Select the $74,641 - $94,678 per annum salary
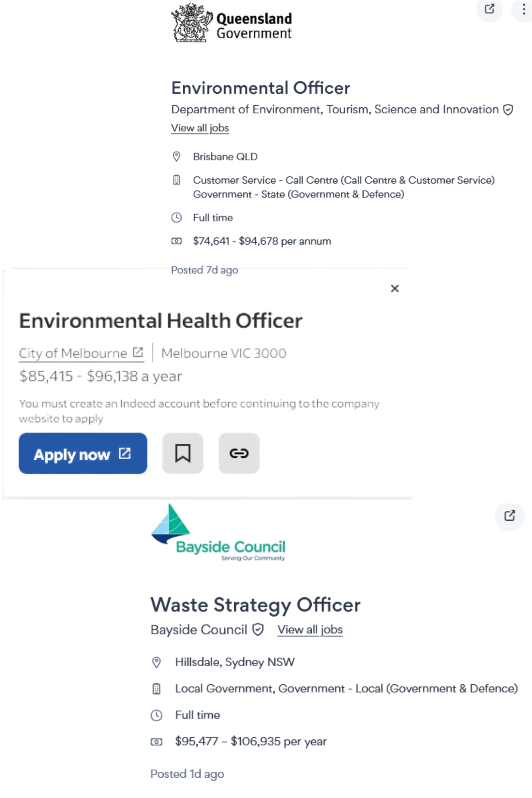Viewport: 532px width, 798px height. (262, 241)
